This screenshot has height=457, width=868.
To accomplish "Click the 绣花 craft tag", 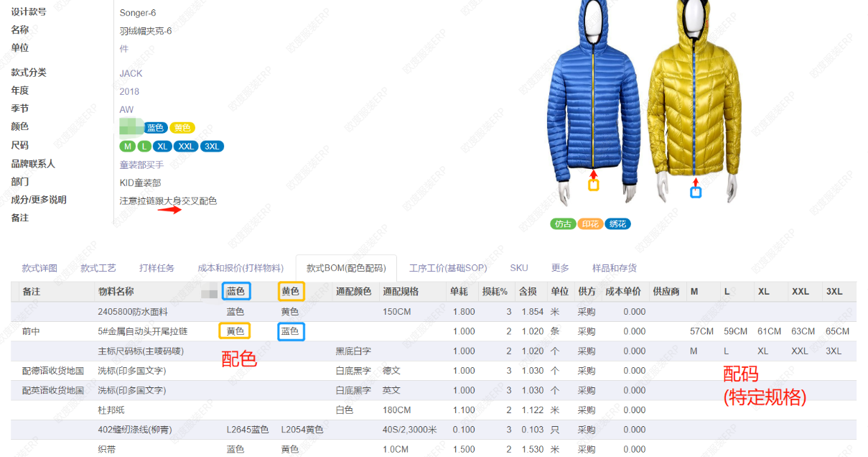I will point(617,223).
